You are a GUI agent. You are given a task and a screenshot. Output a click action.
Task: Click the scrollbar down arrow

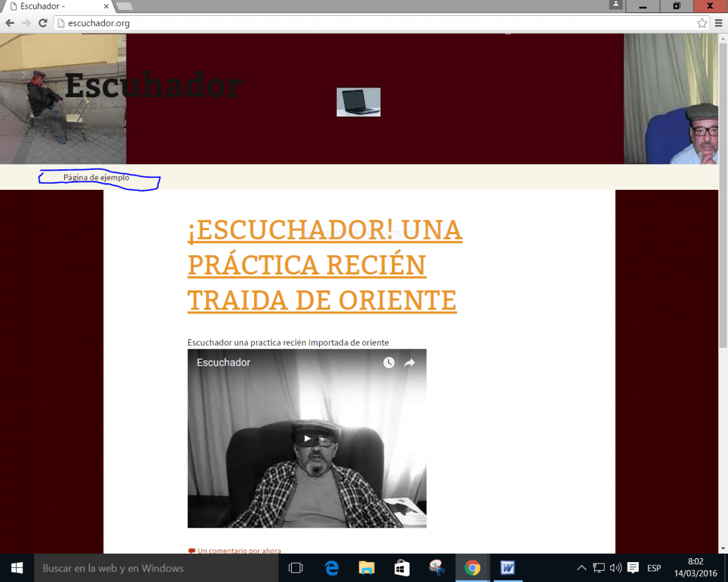pos(723,548)
